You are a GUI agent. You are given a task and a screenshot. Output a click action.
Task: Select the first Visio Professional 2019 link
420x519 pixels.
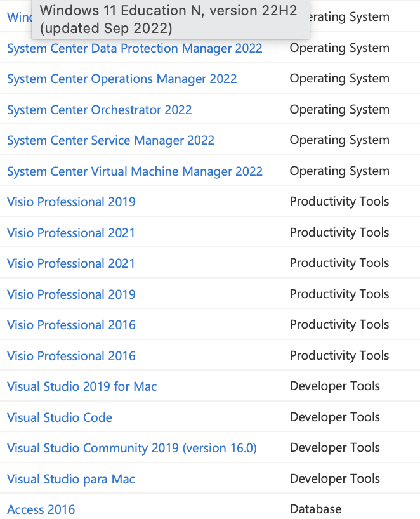pyautogui.click(x=71, y=202)
